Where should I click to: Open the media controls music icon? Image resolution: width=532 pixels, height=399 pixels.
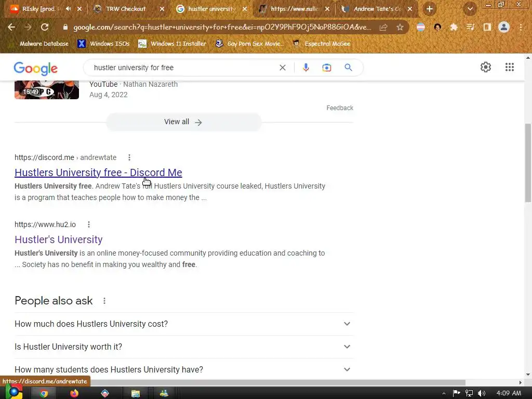(470, 27)
